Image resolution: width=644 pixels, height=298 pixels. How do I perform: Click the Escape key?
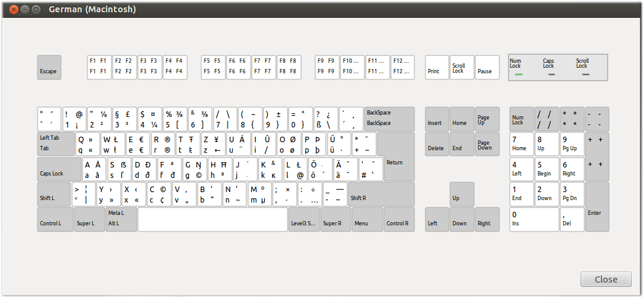pyautogui.click(x=49, y=67)
